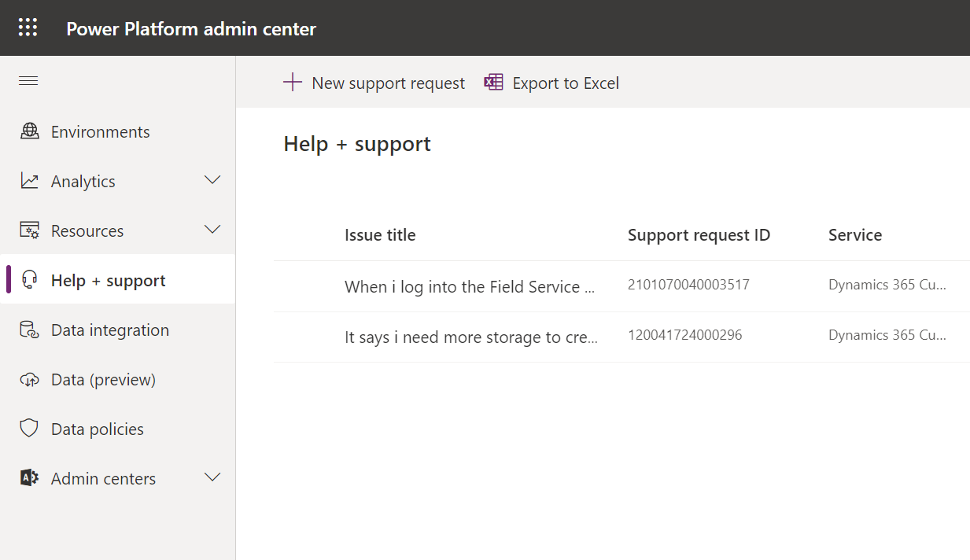The image size is (970, 560).
Task: Open Data policies page
Action: [98, 429]
